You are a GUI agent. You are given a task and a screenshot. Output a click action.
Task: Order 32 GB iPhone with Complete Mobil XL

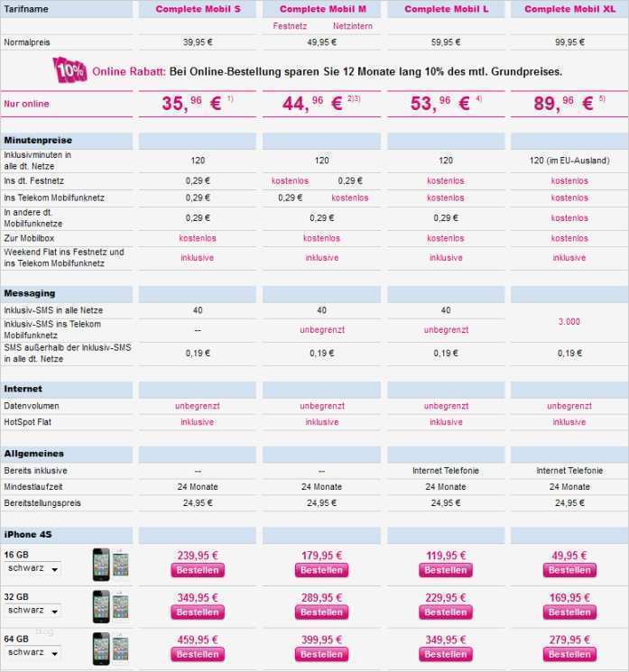[x=569, y=612]
